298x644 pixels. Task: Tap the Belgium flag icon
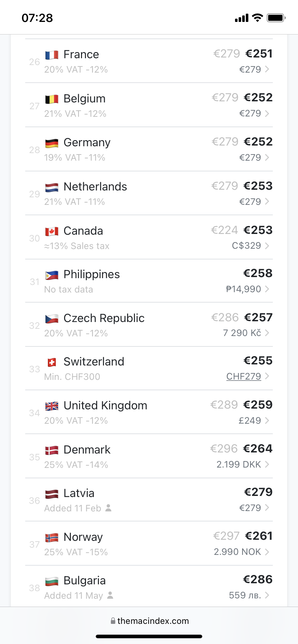pyautogui.click(x=52, y=99)
